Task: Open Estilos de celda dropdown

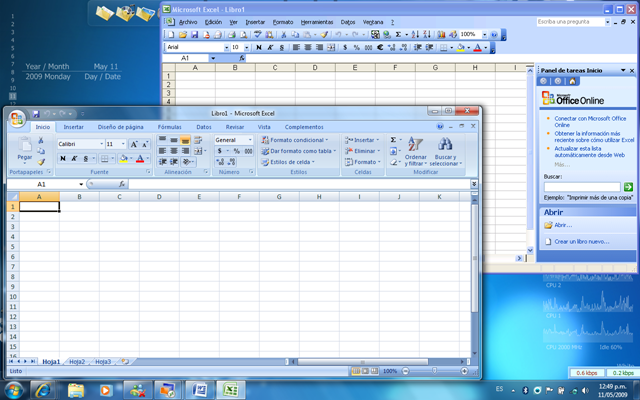Action: 288,162
